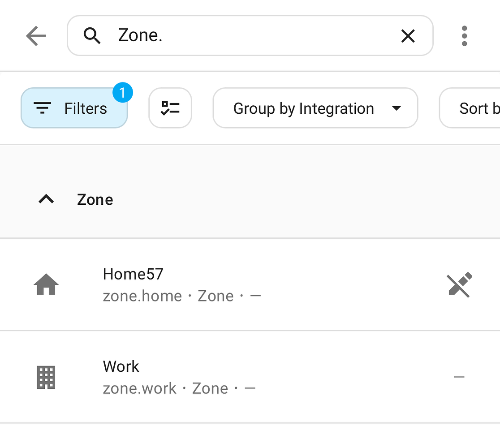The height and width of the screenshot is (448, 500).
Task: Open the Group by Integration dropdown
Action: pos(315,108)
